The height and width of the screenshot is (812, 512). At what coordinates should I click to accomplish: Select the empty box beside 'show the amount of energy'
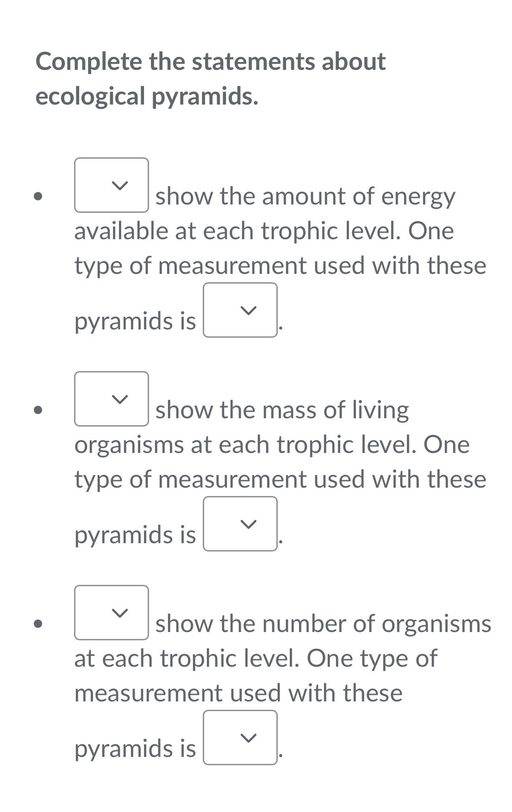click(111, 185)
